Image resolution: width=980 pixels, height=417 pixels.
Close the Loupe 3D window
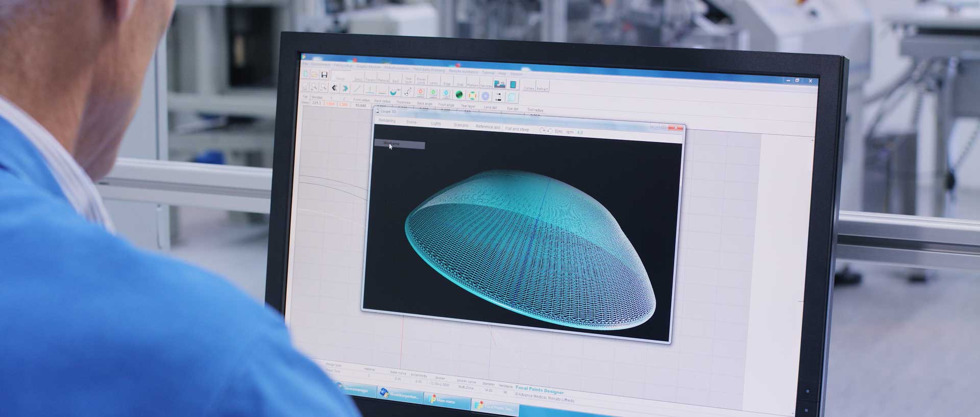tap(677, 128)
